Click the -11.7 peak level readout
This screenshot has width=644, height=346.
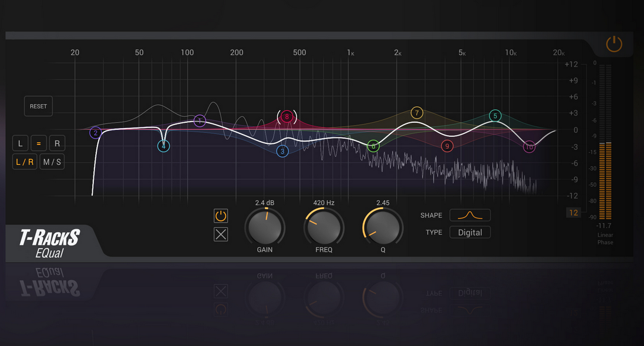coord(603,226)
